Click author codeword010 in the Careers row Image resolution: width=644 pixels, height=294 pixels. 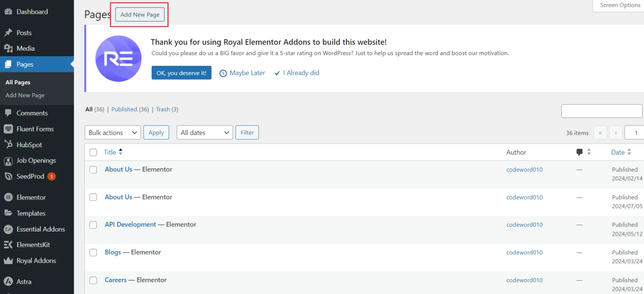[524, 280]
